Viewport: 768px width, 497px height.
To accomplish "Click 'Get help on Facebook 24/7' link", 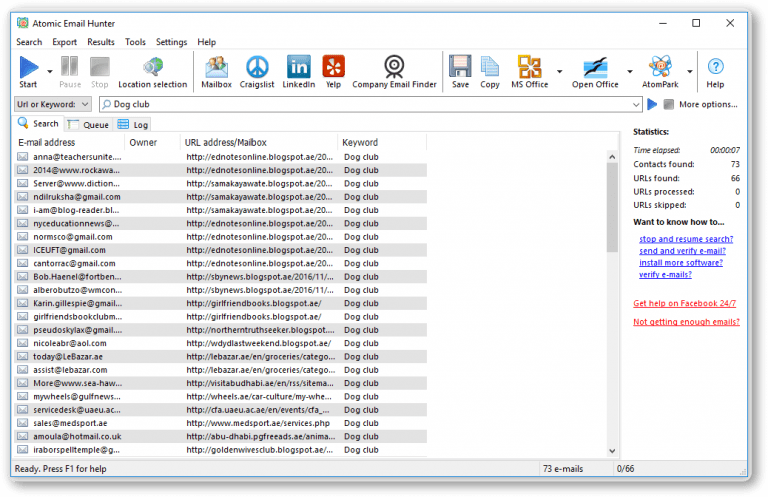I will tap(685, 303).
